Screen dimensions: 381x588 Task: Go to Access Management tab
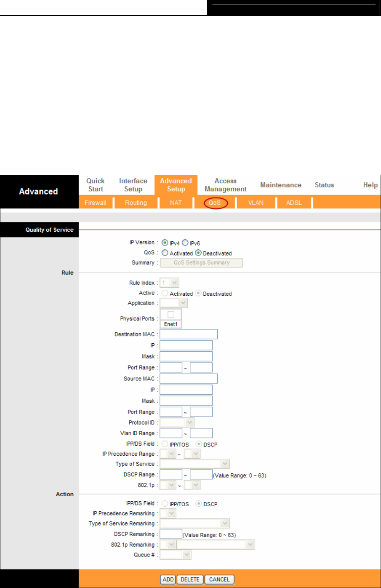(225, 185)
